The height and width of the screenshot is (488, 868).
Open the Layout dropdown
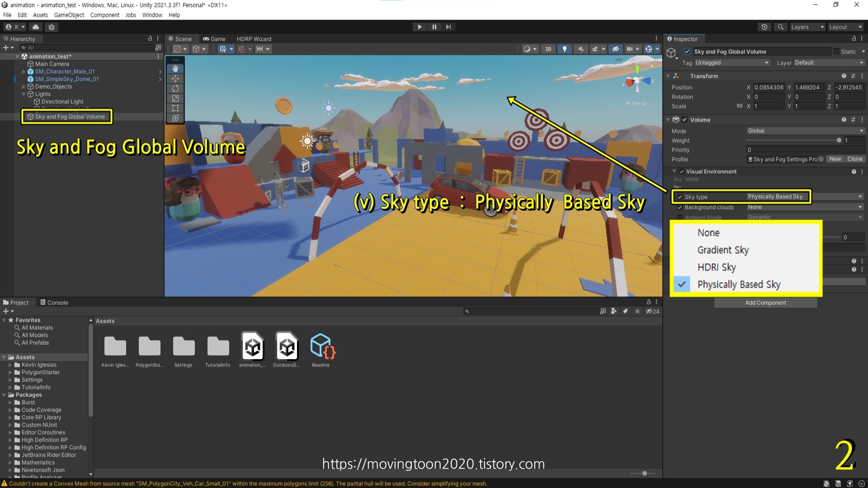(845, 27)
